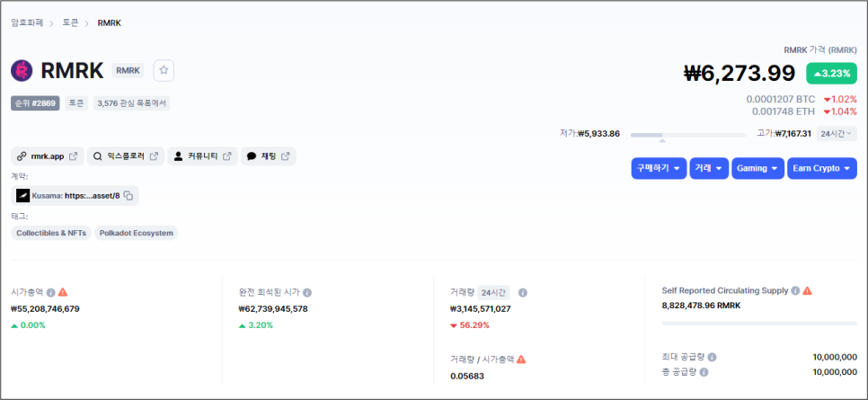Viewport: 868px width, 400px height.
Task: Expand the Earn Crypto dropdown
Action: tap(822, 168)
